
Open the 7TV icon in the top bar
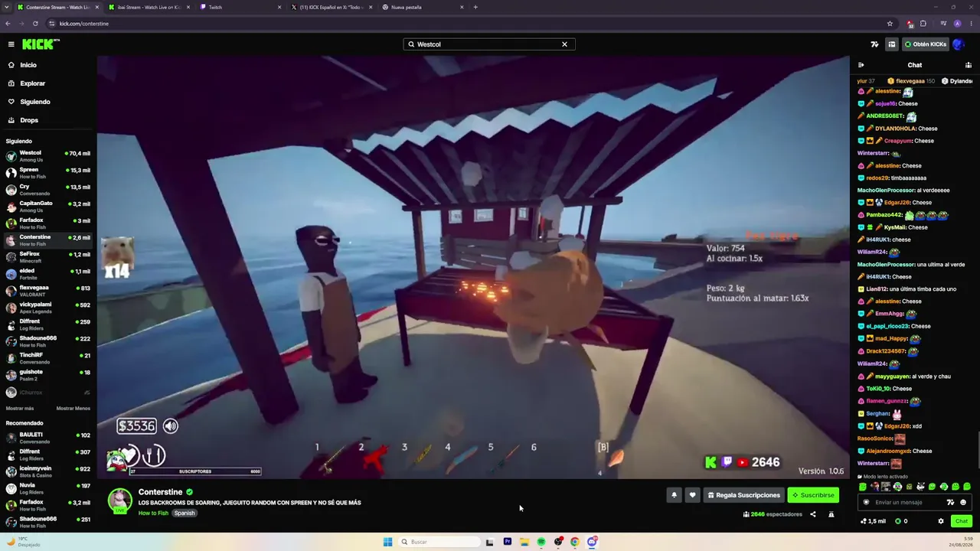coord(875,44)
